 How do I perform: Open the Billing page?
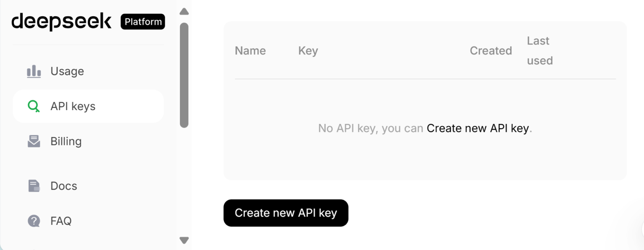(66, 141)
